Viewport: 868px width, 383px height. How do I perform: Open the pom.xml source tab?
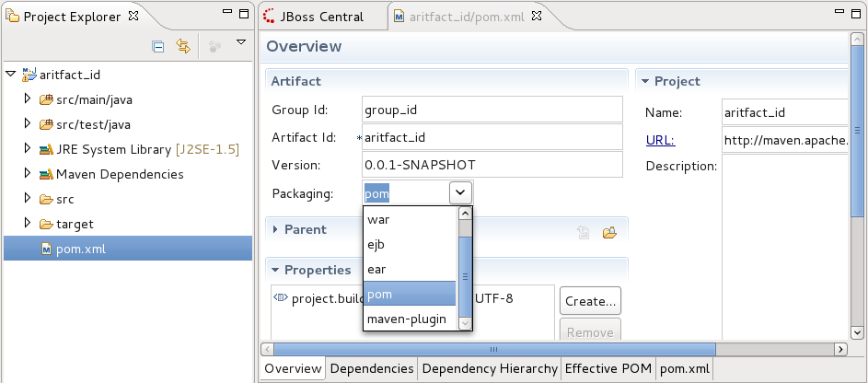pos(685,368)
